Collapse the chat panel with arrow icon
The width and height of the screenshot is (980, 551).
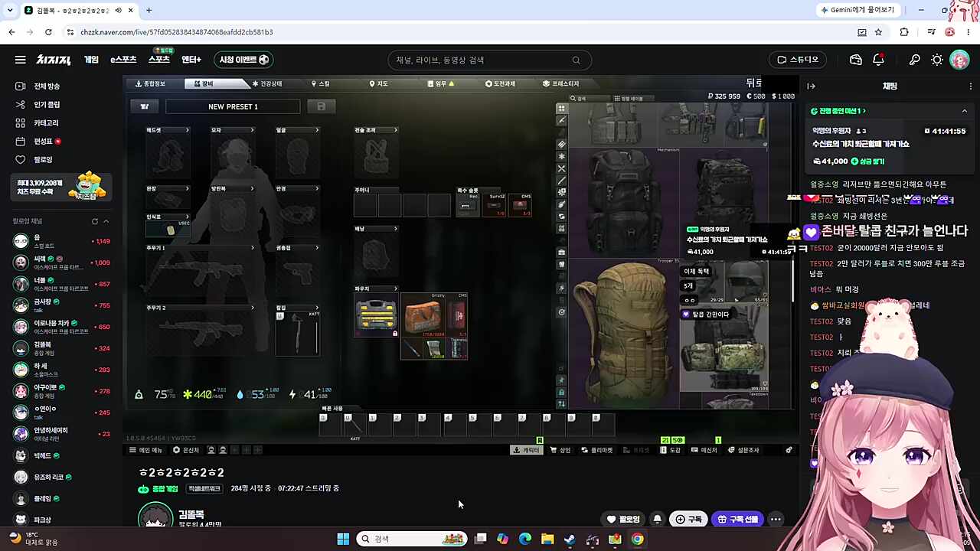[x=812, y=86]
